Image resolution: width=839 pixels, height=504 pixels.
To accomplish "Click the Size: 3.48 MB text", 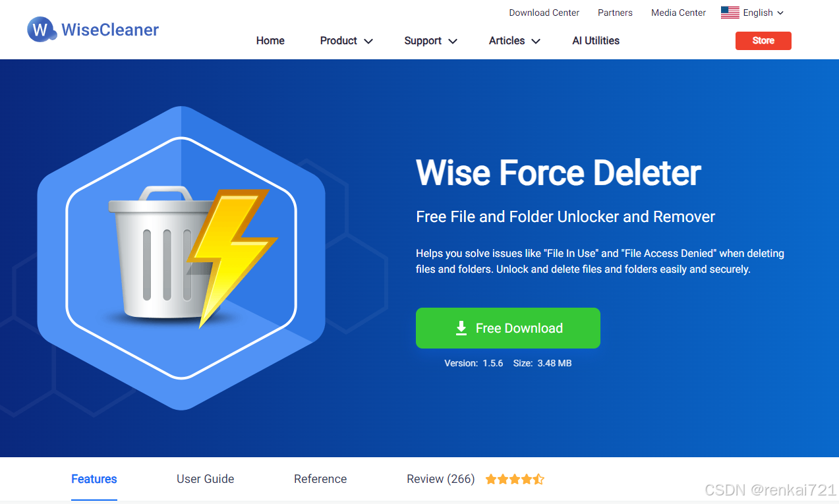I will pos(542,363).
